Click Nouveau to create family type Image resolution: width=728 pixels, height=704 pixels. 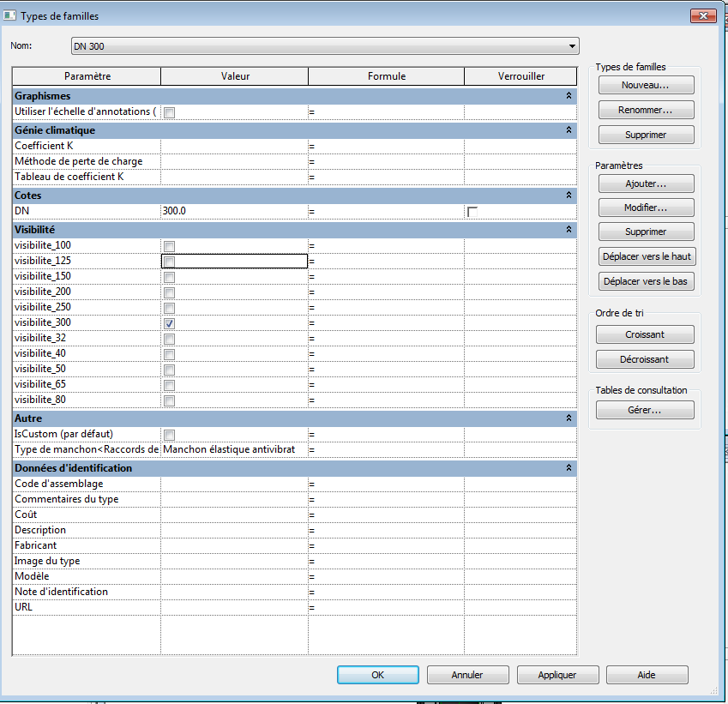pos(646,86)
